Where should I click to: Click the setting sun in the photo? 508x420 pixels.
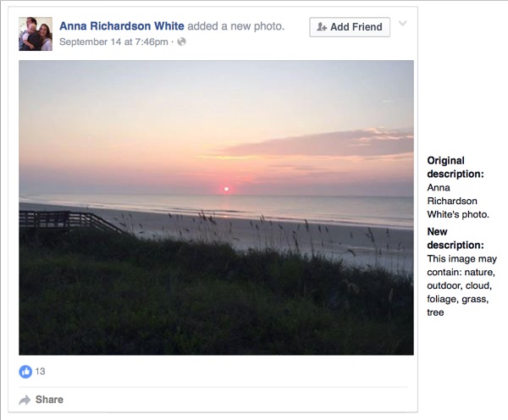pyautogui.click(x=226, y=189)
